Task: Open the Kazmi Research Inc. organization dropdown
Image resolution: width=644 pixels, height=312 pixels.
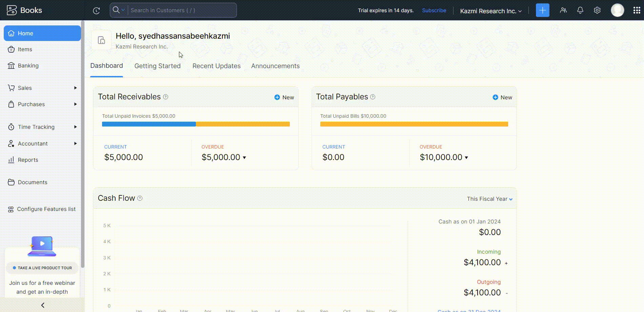Action: 491,11
